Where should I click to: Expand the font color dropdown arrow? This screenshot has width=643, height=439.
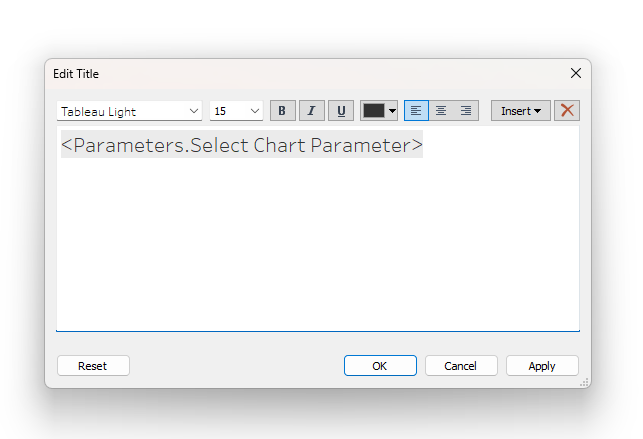392,111
